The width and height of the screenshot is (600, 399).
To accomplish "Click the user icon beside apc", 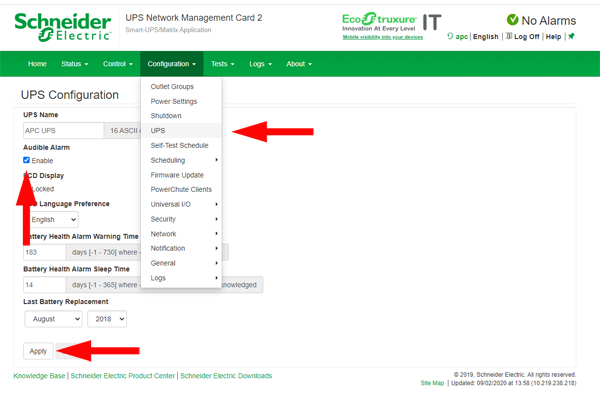I will (450, 36).
